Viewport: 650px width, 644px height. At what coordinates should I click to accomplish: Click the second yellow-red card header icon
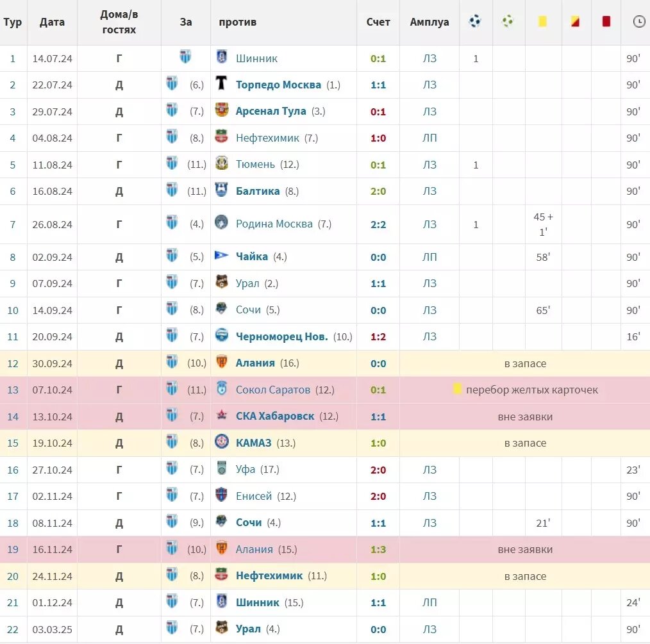(575, 21)
